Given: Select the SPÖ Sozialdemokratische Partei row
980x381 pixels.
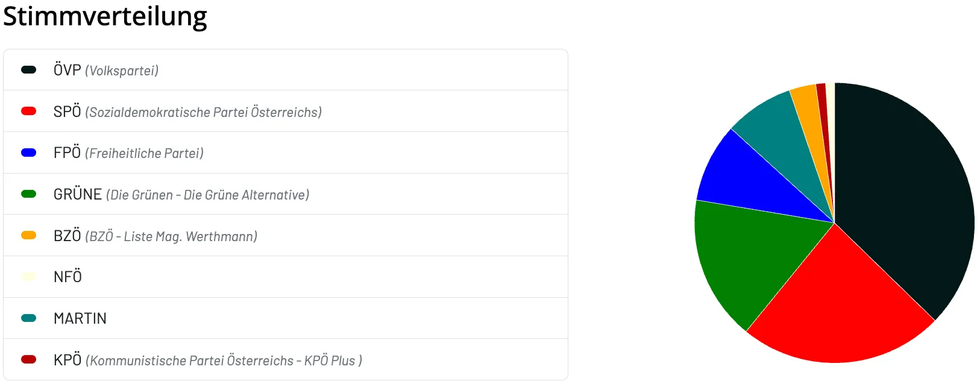Looking at the screenshot, I should pyautogui.click(x=286, y=112).
